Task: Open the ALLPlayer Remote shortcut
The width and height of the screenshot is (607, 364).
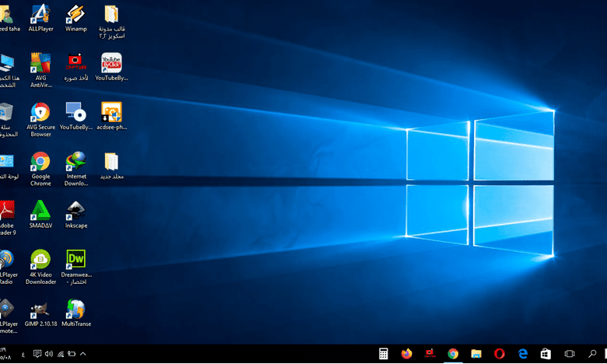Action: click(x=9, y=316)
